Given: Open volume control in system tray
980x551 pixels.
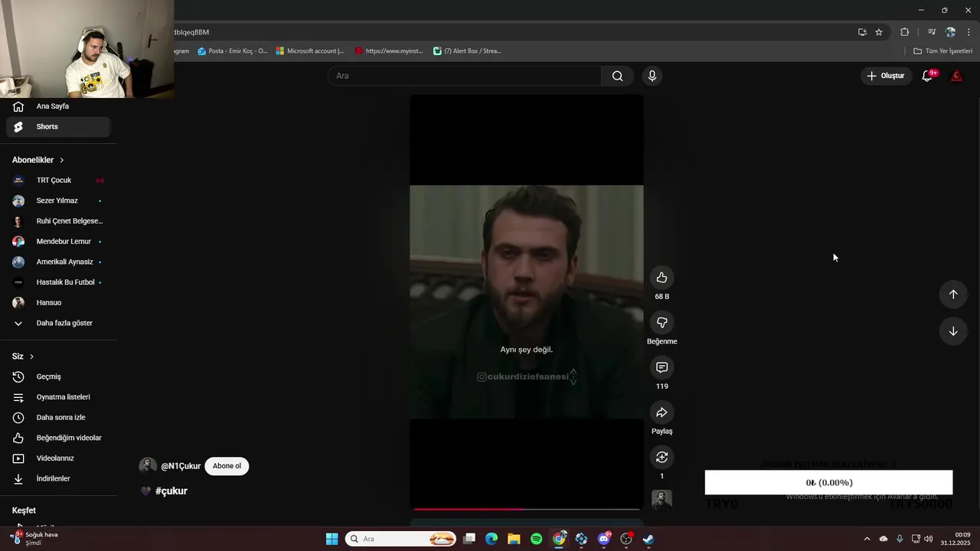Looking at the screenshot, I should [929, 539].
